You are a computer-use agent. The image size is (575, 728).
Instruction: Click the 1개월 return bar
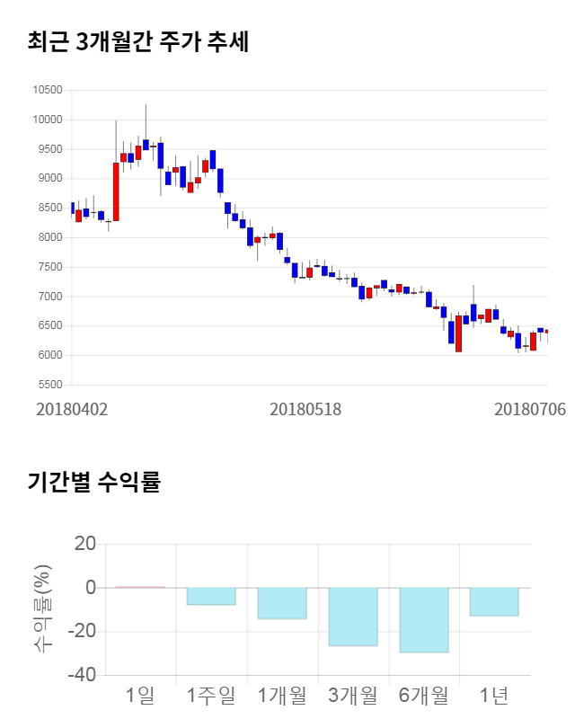click(282, 603)
